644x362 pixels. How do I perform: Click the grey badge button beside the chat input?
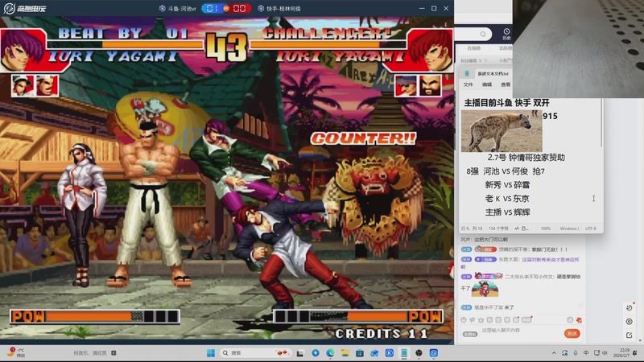click(470, 334)
